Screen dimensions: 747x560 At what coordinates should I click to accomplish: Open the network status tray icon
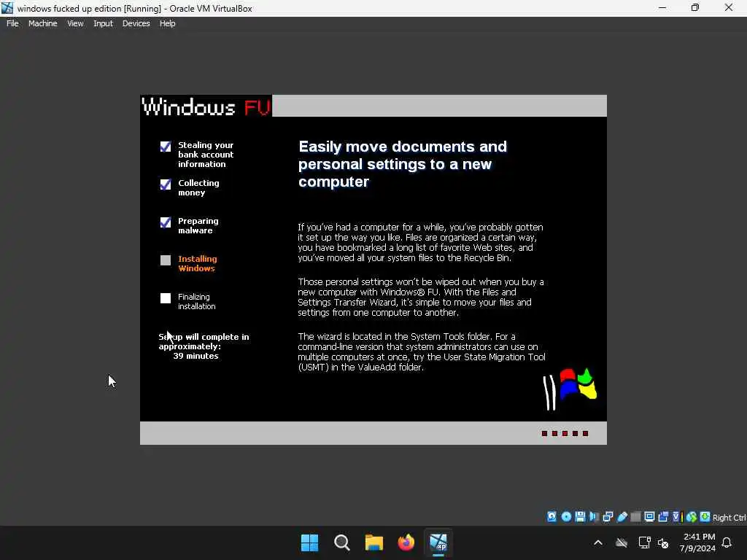(x=645, y=542)
